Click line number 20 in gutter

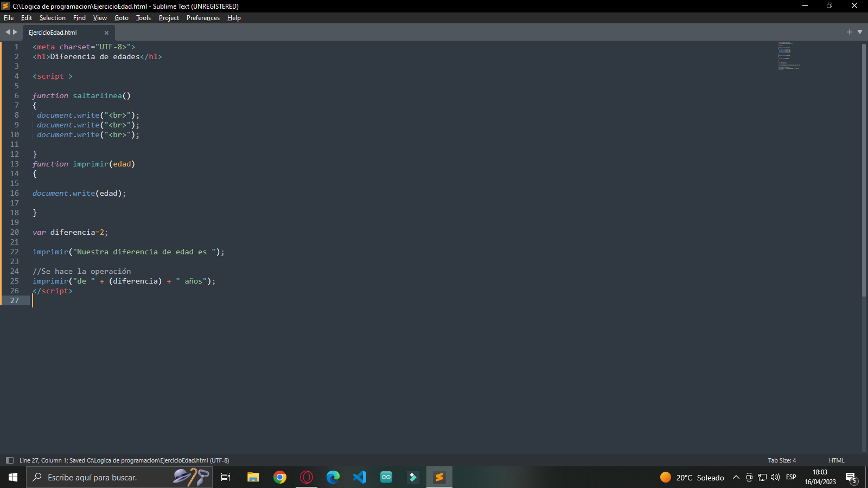coord(15,232)
